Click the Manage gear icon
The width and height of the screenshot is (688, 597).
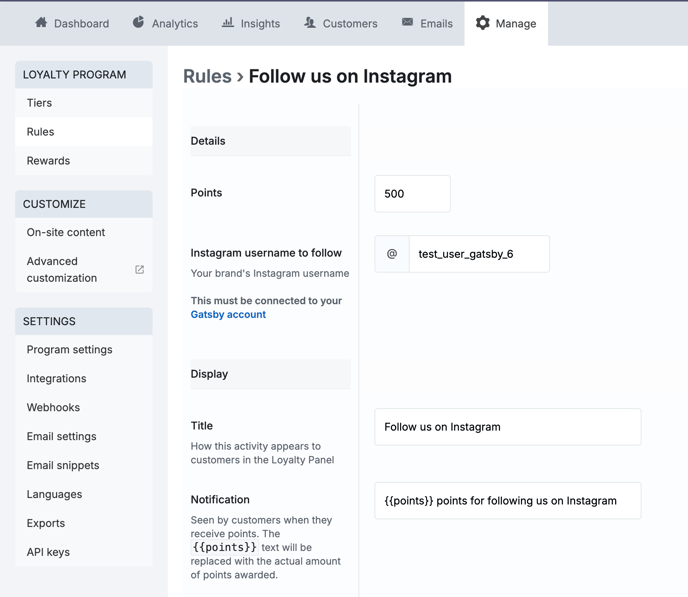483,23
